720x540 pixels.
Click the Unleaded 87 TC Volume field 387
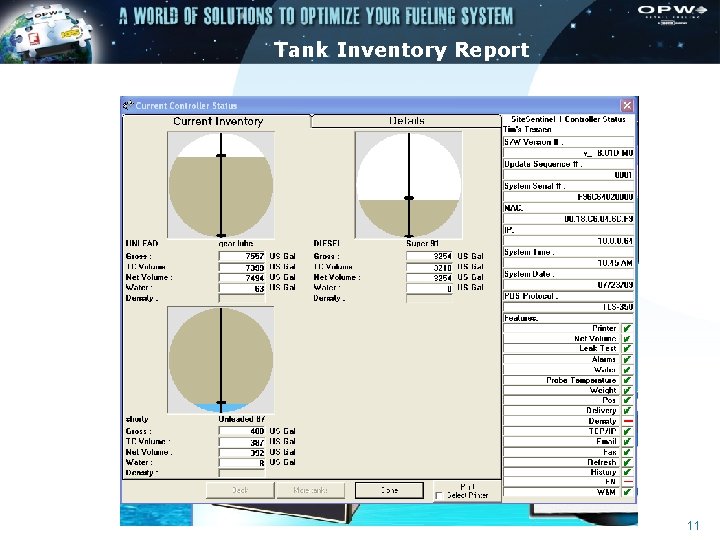click(x=242, y=442)
